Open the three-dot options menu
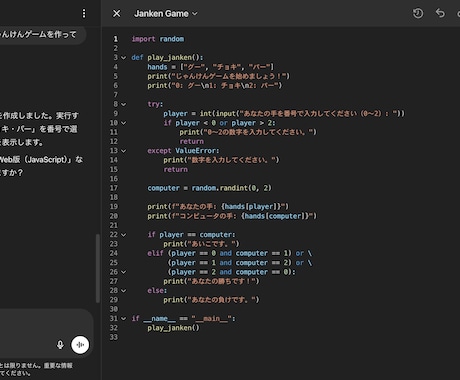Image resolution: width=460 pixels, height=380 pixels. [x=84, y=13]
